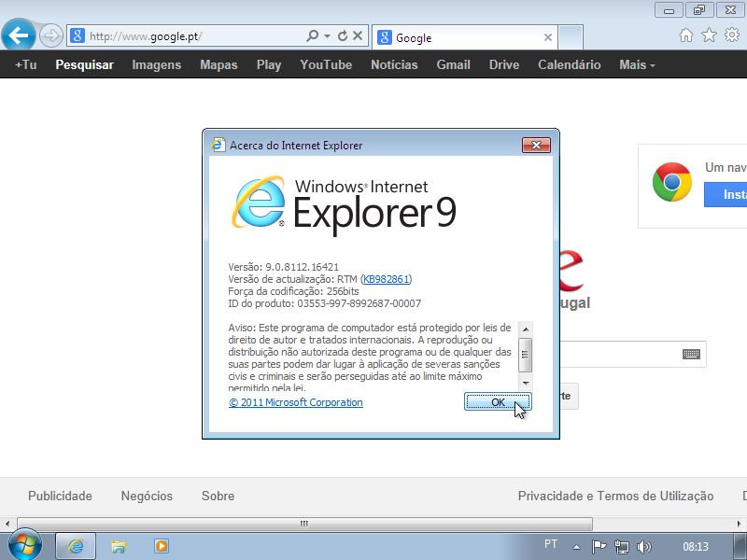This screenshot has height=560, width=747.
Task: Open a new blank tab
Action: (x=571, y=37)
